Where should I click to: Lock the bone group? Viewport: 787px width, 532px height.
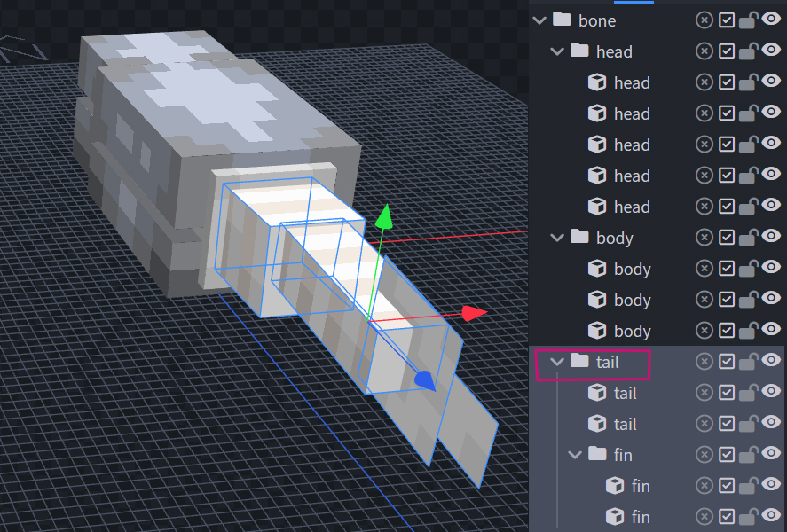[748, 20]
